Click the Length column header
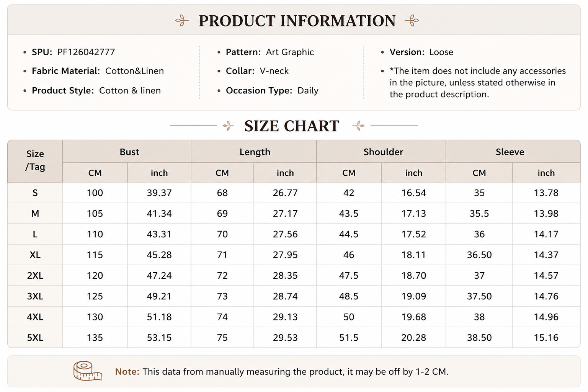The width and height of the screenshot is (588, 392). pyautogui.click(x=255, y=152)
